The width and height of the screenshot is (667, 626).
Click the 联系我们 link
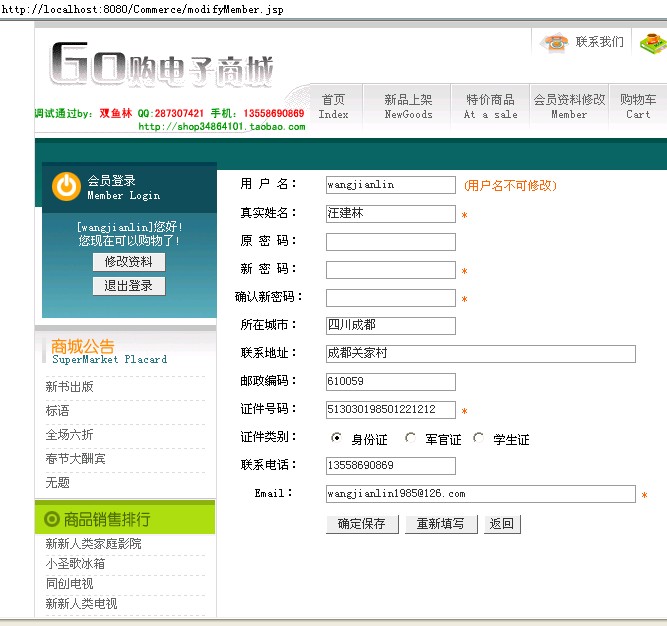(600, 42)
